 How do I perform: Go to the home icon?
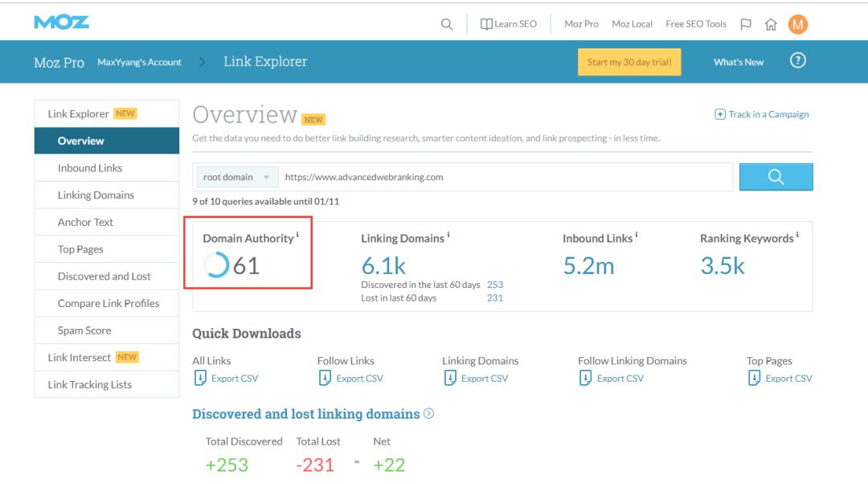771,24
